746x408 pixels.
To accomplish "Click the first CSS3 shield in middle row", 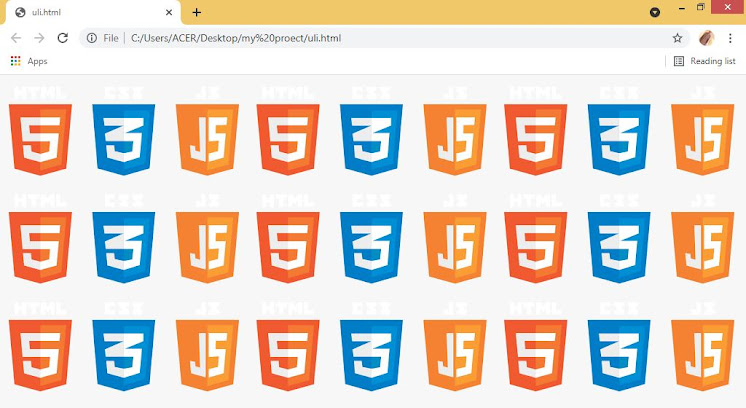I will [x=124, y=247].
